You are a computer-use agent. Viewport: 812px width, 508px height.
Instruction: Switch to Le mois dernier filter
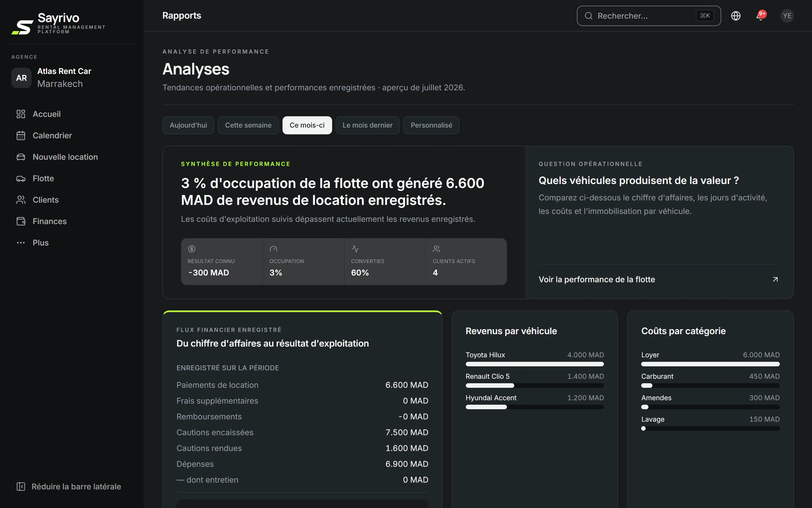pyautogui.click(x=367, y=125)
